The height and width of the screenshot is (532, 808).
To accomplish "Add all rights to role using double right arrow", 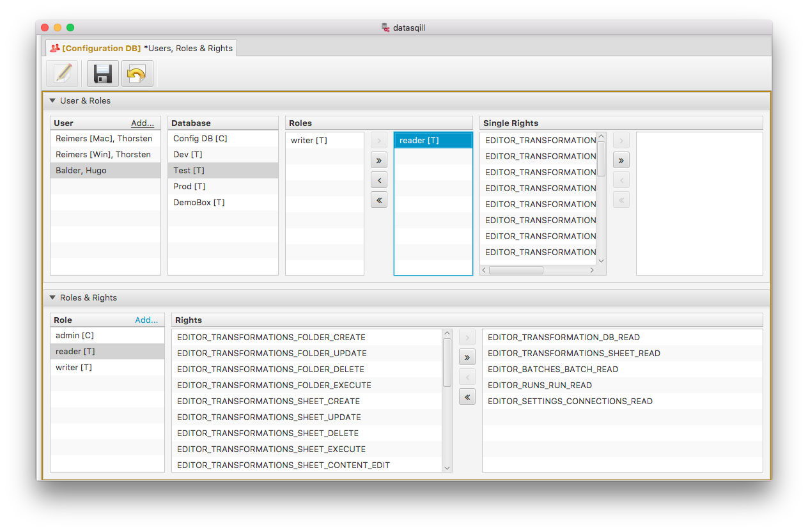I will 467,357.
